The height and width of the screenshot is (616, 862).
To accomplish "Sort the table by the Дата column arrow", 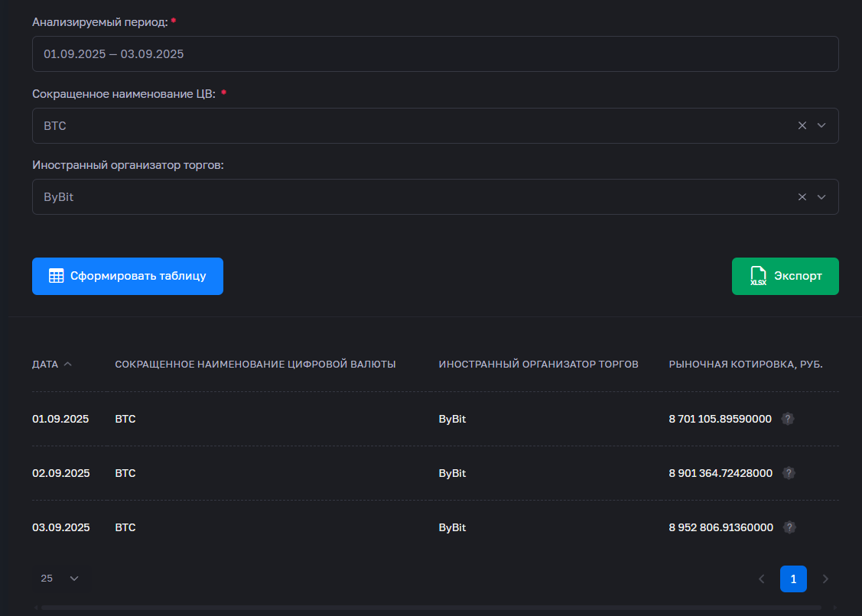I will click(x=68, y=365).
